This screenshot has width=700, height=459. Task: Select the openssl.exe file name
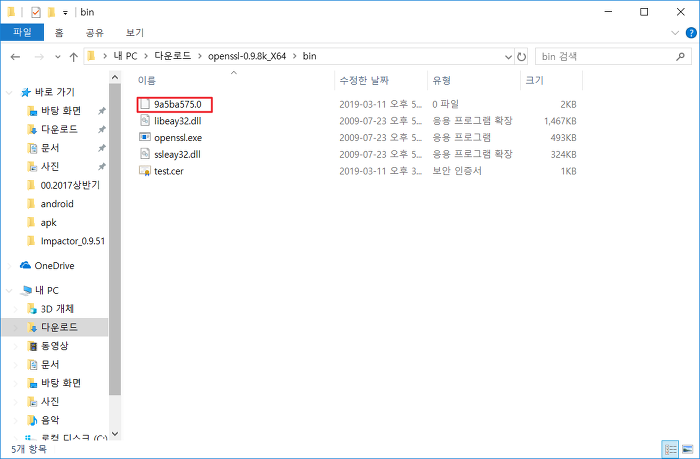[178, 138]
